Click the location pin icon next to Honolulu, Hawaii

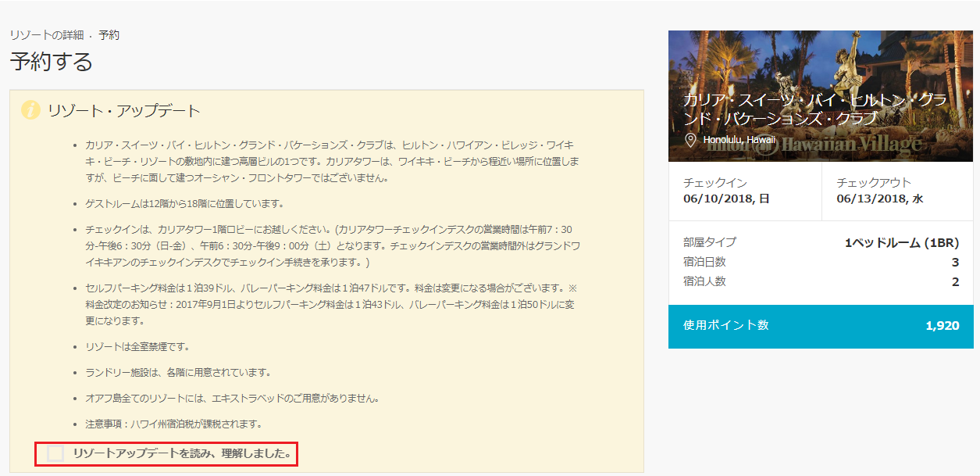[690, 140]
